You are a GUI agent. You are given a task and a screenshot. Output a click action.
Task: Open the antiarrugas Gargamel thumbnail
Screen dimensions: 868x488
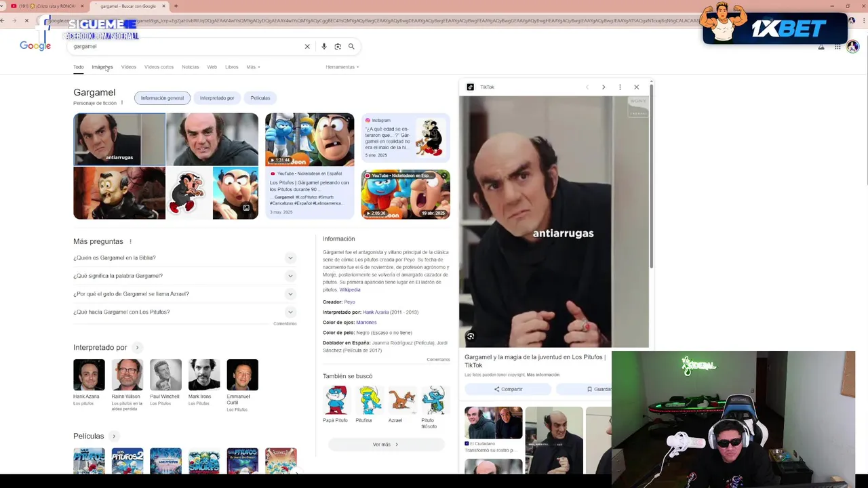point(119,139)
